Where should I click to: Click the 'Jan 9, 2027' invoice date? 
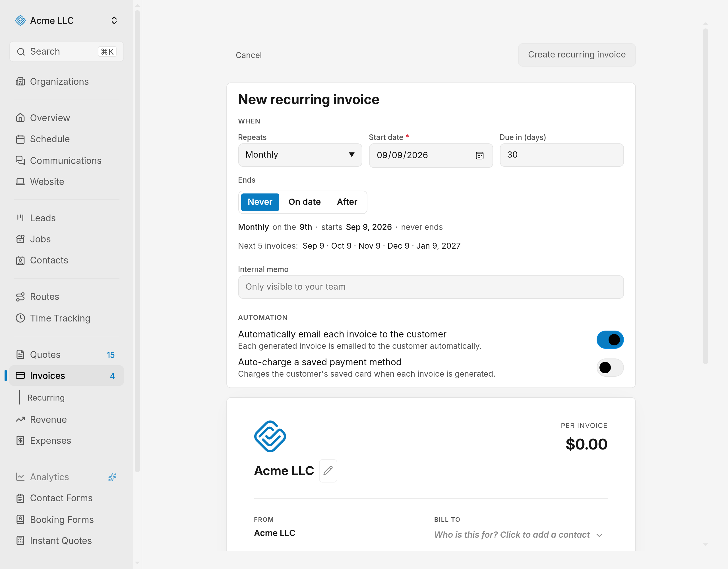point(438,246)
